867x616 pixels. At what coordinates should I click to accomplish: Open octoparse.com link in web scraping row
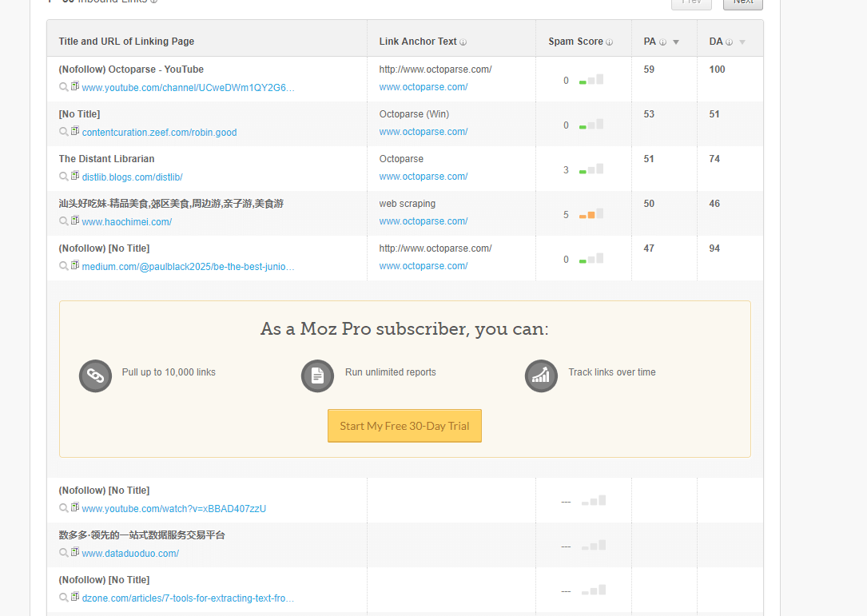click(x=424, y=221)
